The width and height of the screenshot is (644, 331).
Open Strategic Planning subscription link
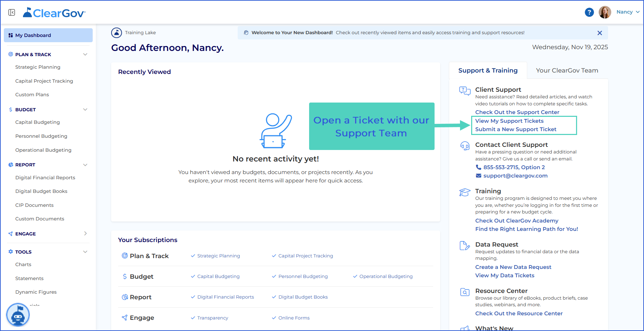[219, 256]
